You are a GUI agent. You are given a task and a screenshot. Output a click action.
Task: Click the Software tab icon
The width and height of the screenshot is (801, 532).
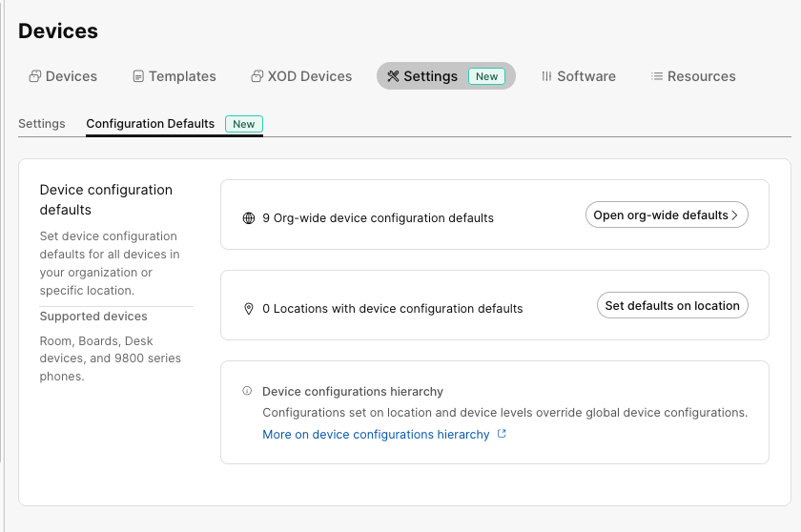(x=546, y=76)
